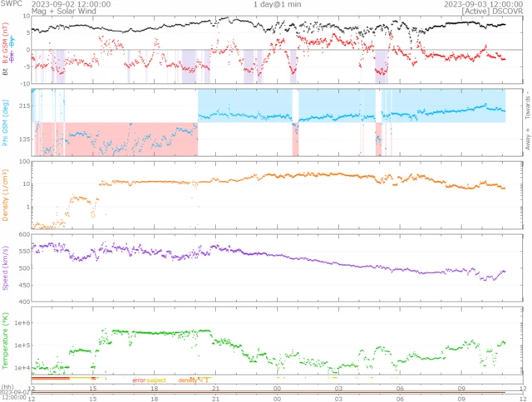This screenshot has height=402, width=532.
Task: Click start timestamp 2023-09-02 12:00:00 in header
Action: [71, 4]
